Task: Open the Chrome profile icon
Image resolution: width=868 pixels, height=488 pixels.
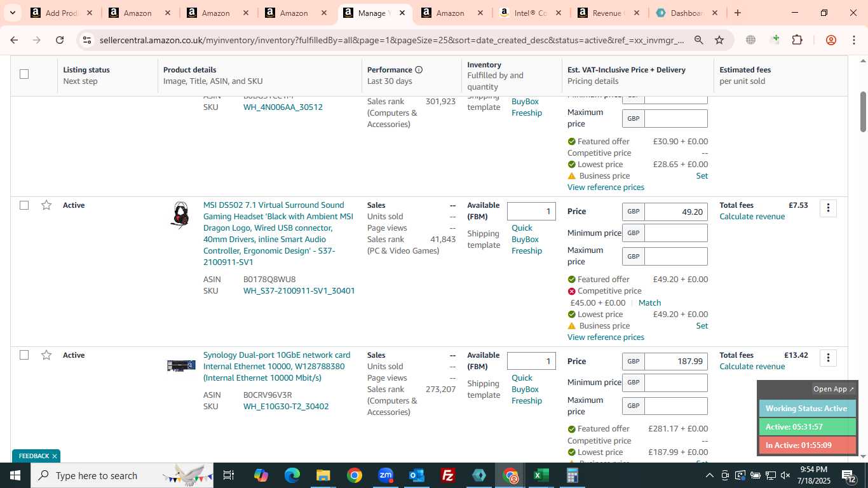Action: point(831,40)
